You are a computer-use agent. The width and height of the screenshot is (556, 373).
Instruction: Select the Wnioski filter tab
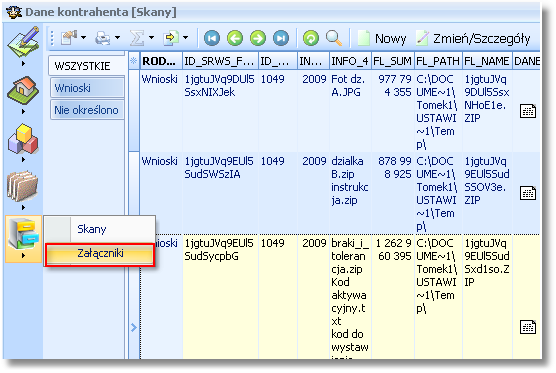[87, 88]
